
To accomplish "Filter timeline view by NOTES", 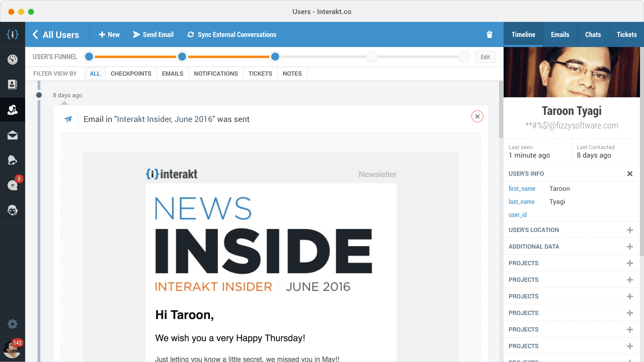I will [x=292, y=74].
